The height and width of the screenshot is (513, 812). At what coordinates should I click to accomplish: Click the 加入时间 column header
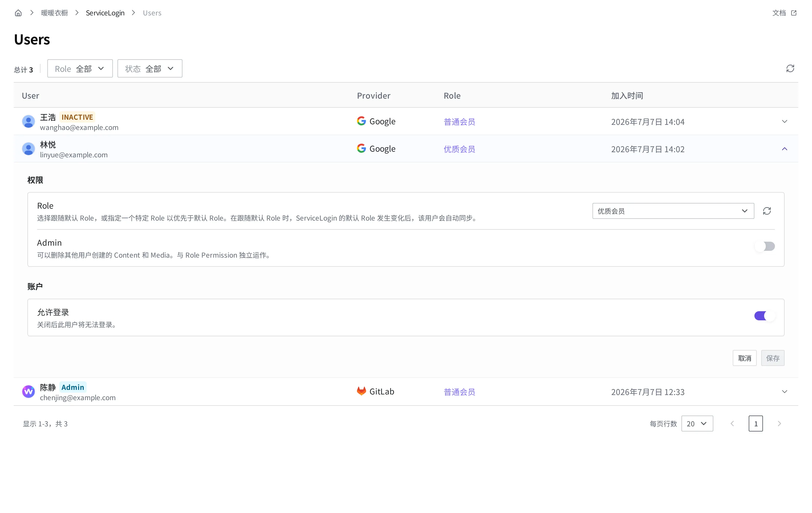627,95
